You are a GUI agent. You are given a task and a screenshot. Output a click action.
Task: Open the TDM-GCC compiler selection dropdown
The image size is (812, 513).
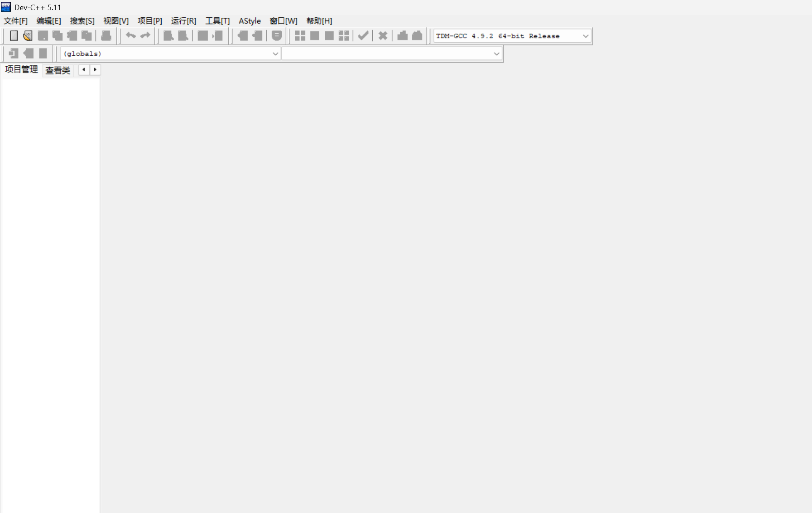click(585, 36)
